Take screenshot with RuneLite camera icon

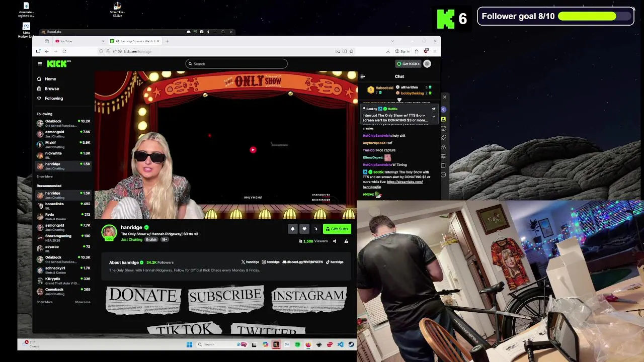pyautogui.click(x=202, y=32)
